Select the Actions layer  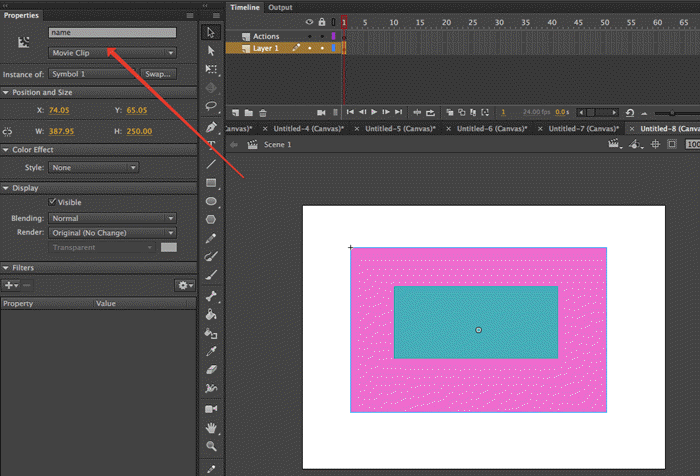[x=266, y=36]
